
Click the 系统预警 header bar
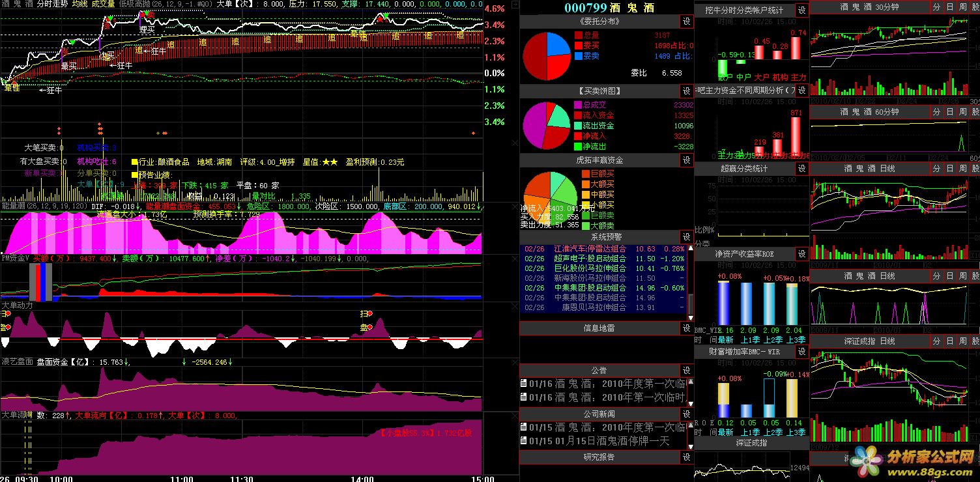click(599, 236)
